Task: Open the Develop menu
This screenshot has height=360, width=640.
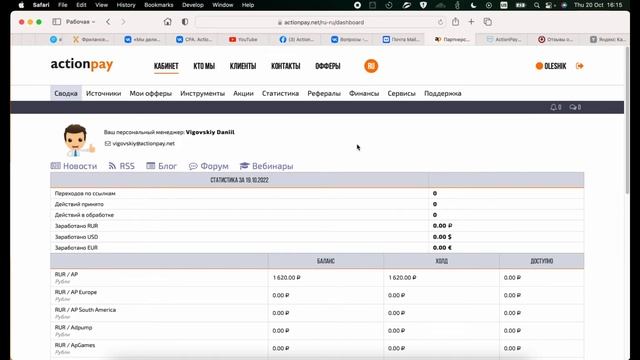Action: (x=193, y=5)
